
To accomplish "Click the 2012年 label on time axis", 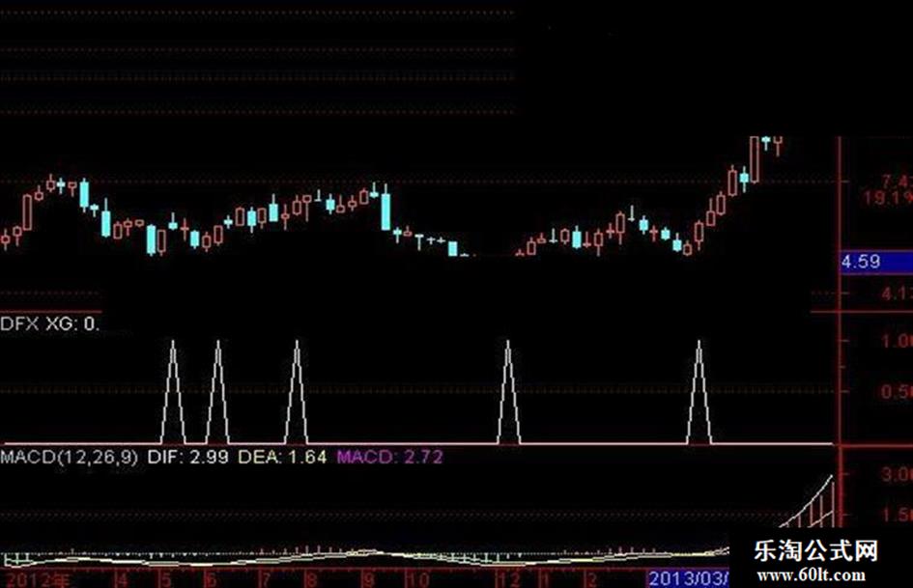I will click(38, 579).
